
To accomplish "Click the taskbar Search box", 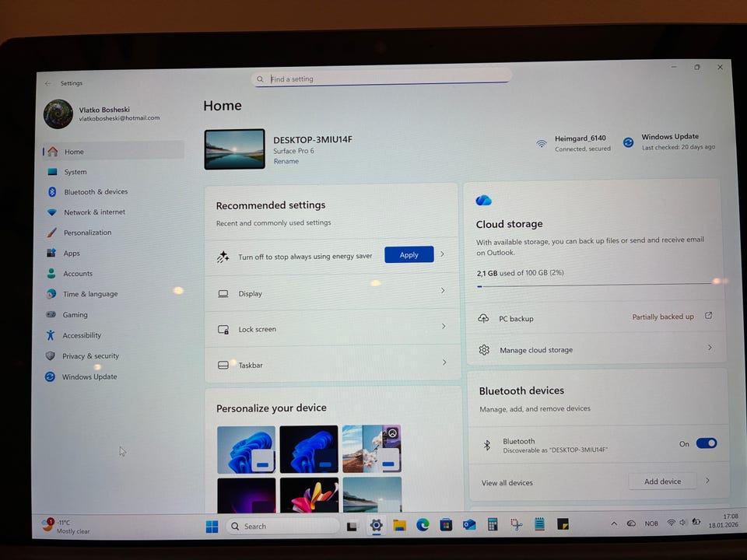I will 282,527.
